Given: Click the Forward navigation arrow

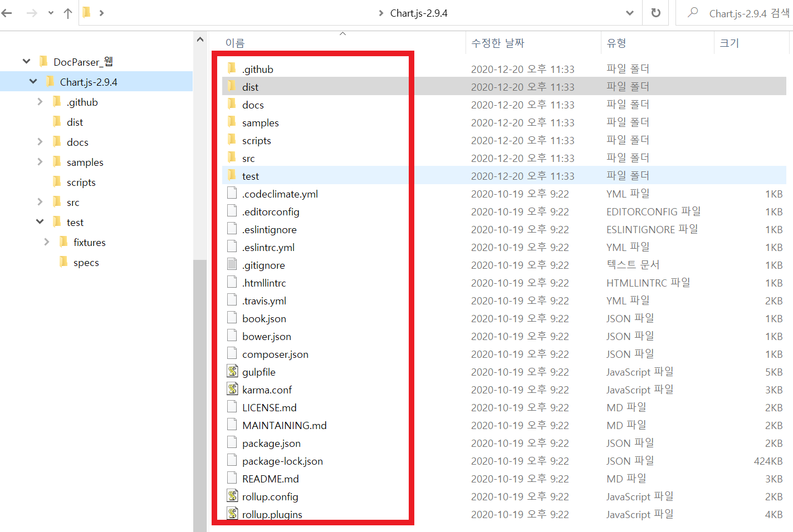Looking at the screenshot, I should click(32, 13).
